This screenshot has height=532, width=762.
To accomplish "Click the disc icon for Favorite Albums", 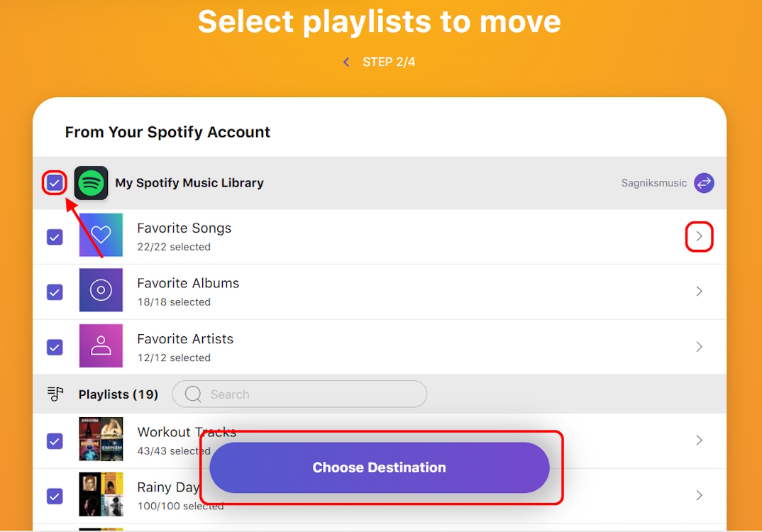I will pyautogui.click(x=101, y=290).
